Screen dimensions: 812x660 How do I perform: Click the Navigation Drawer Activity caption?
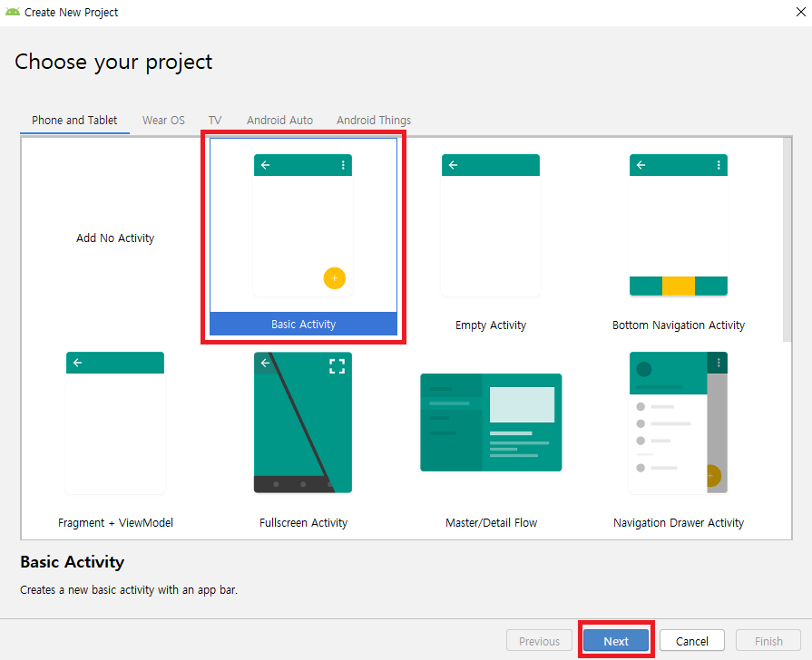(679, 523)
